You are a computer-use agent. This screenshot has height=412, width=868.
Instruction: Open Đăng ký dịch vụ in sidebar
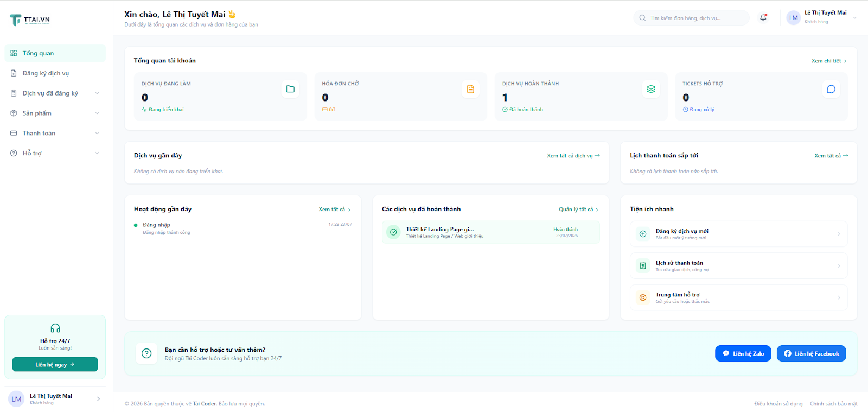click(55, 73)
